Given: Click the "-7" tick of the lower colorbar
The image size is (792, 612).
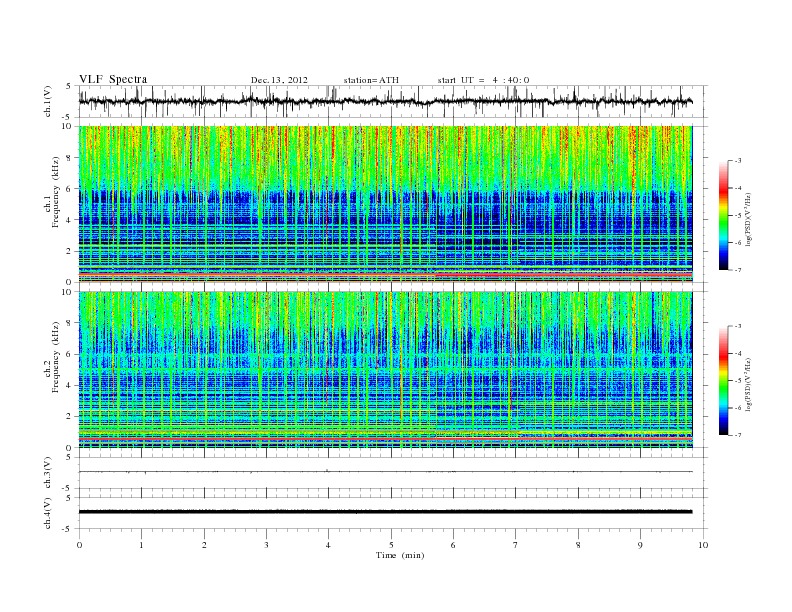Looking at the screenshot, I should pyautogui.click(x=737, y=435).
